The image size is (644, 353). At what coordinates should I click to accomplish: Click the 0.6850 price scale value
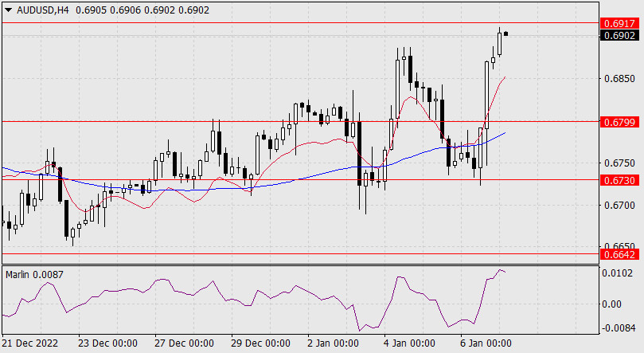(x=619, y=79)
